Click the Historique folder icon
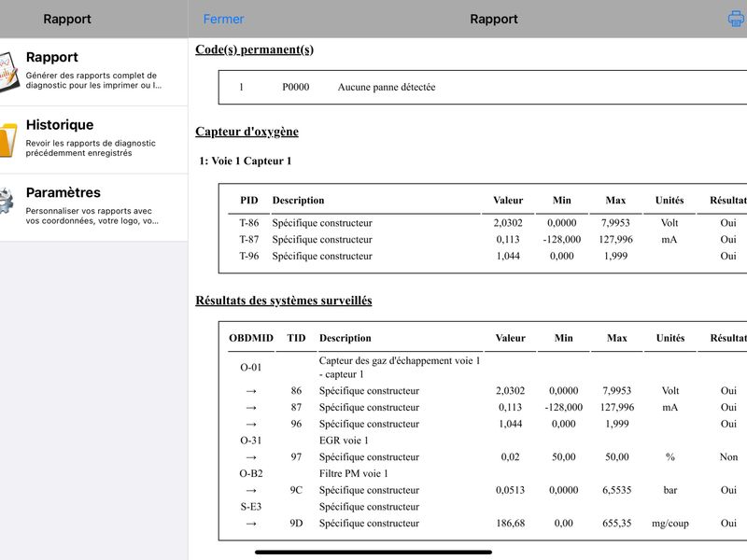747x560 pixels. 8,139
